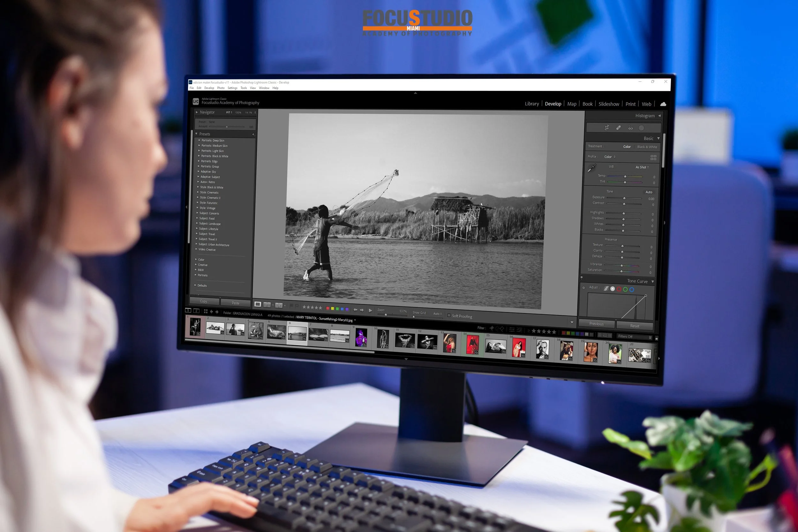Expand the Portraits: Deep Skin preset group
Image resolution: width=798 pixels, height=532 pixels.
tap(199, 140)
